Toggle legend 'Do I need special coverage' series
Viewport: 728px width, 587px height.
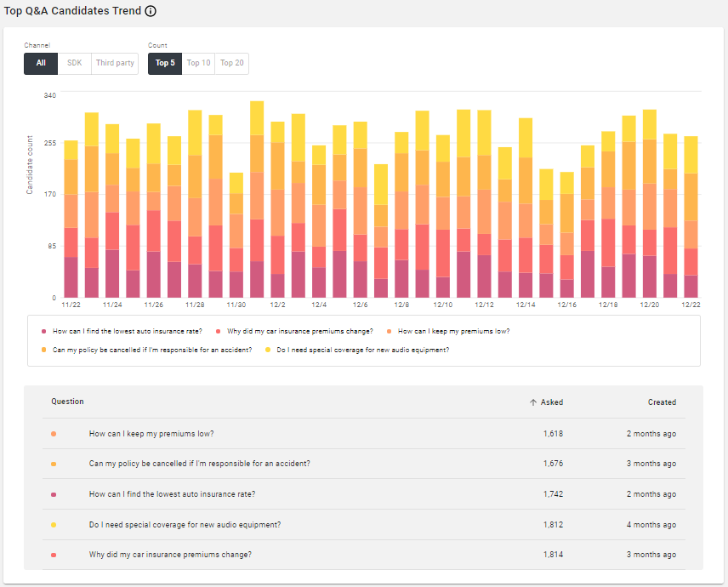pos(357,350)
